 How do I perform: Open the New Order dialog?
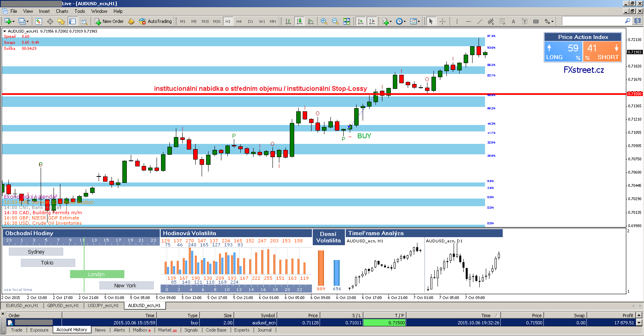[109, 21]
